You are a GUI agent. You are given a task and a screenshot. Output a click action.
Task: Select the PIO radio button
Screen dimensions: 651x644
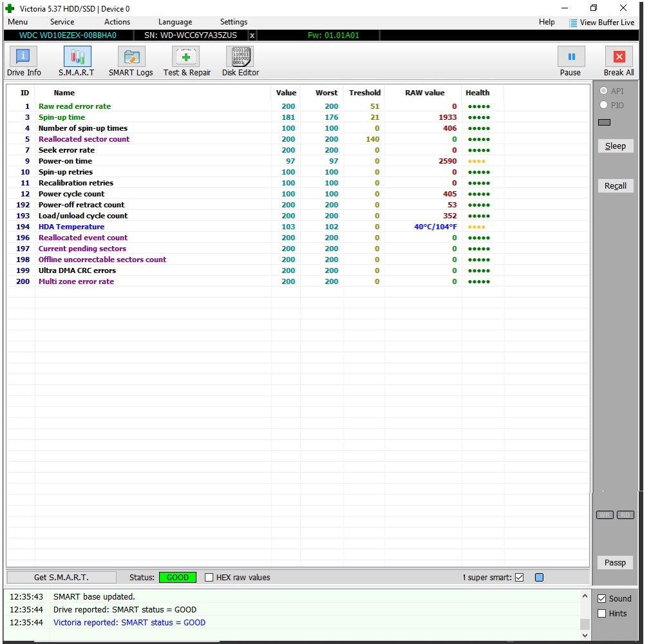click(603, 104)
